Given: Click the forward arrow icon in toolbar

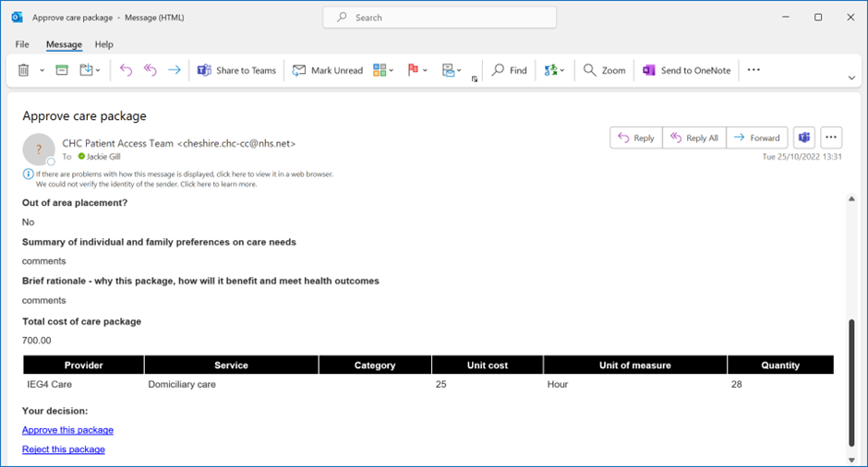Looking at the screenshot, I should coord(174,70).
